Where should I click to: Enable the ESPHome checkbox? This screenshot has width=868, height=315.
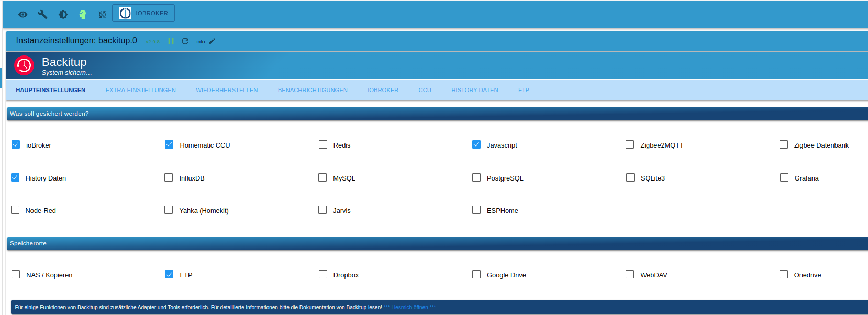pos(476,210)
